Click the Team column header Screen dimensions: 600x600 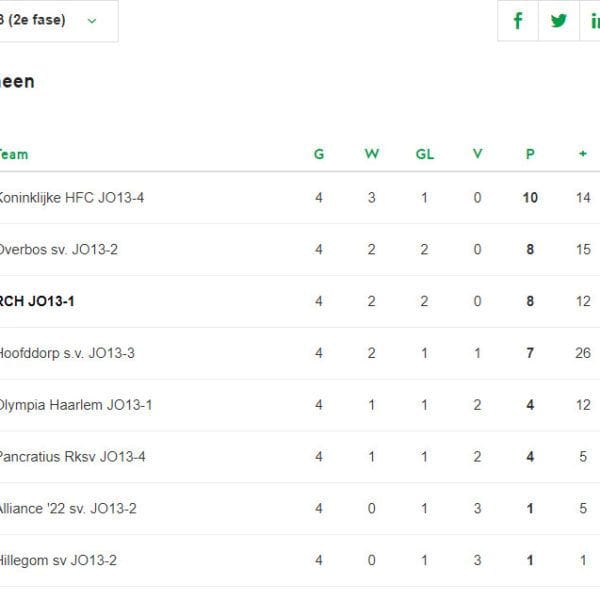[14, 155]
